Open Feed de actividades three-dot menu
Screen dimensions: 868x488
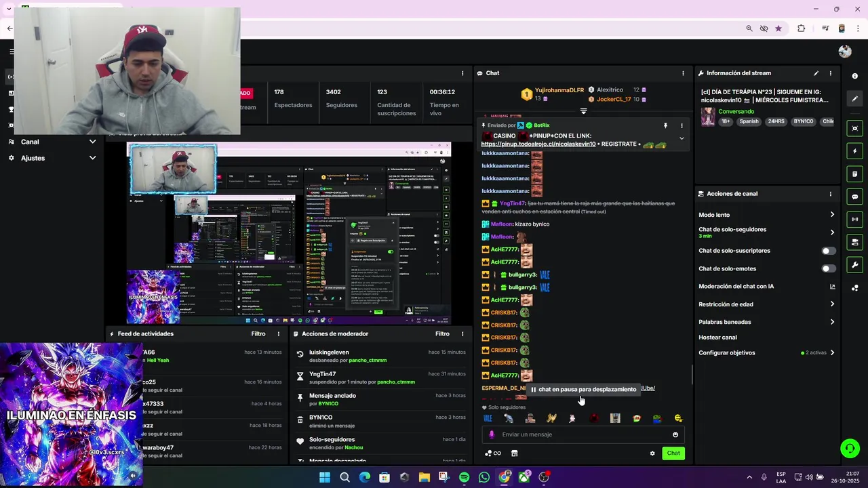[x=278, y=334]
